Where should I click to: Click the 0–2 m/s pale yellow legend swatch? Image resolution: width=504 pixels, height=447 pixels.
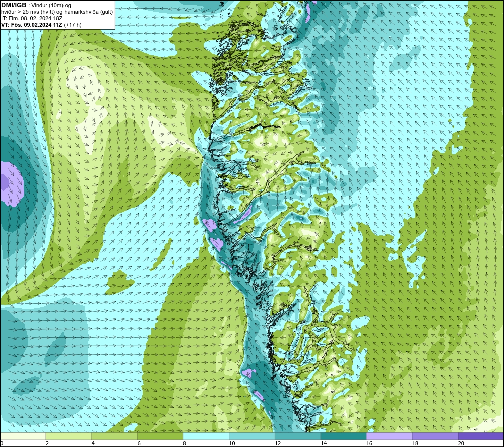pyautogui.click(x=23, y=436)
